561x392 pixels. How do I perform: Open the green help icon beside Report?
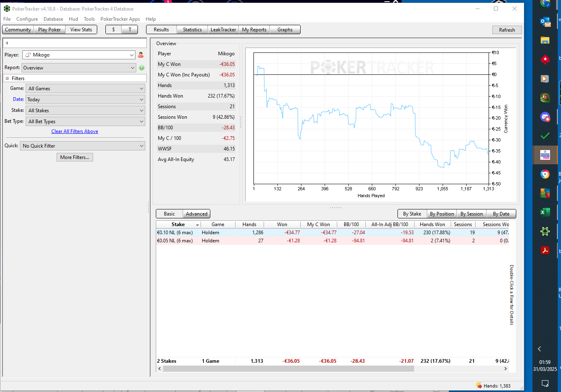tap(142, 68)
